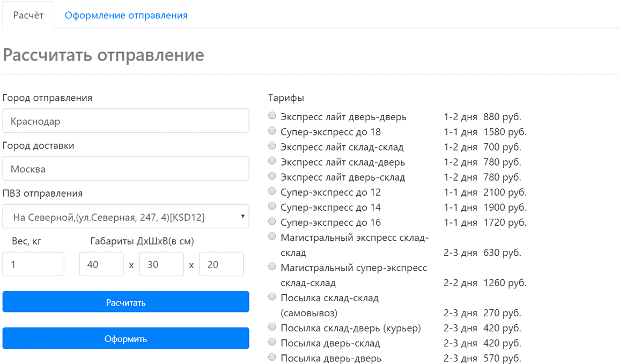
Task: Click the Вес, кг input field
Action: (33, 264)
